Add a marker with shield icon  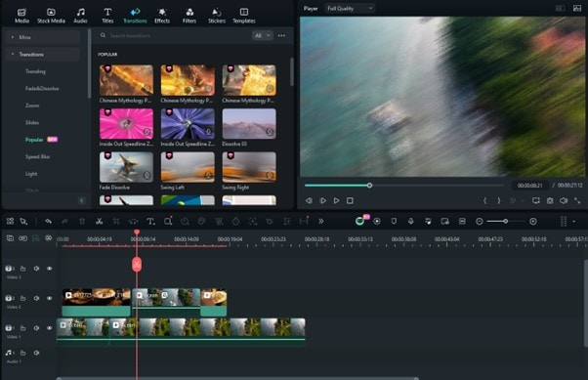[x=394, y=222]
